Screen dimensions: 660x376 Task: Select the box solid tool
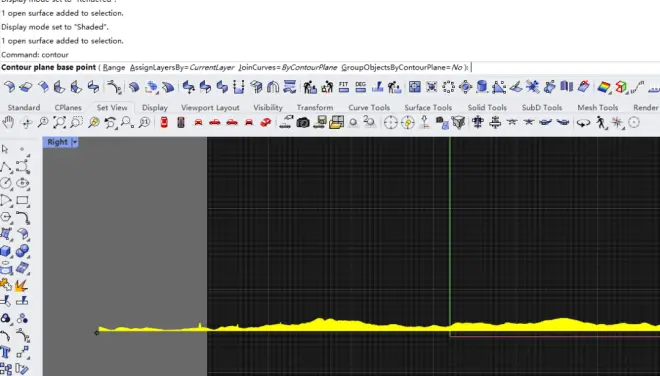tap(5, 251)
